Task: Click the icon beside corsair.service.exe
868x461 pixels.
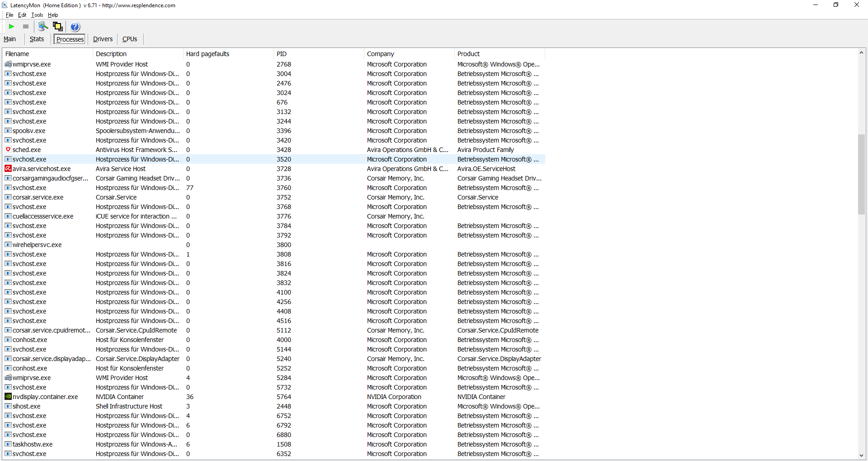Action: 8,197
